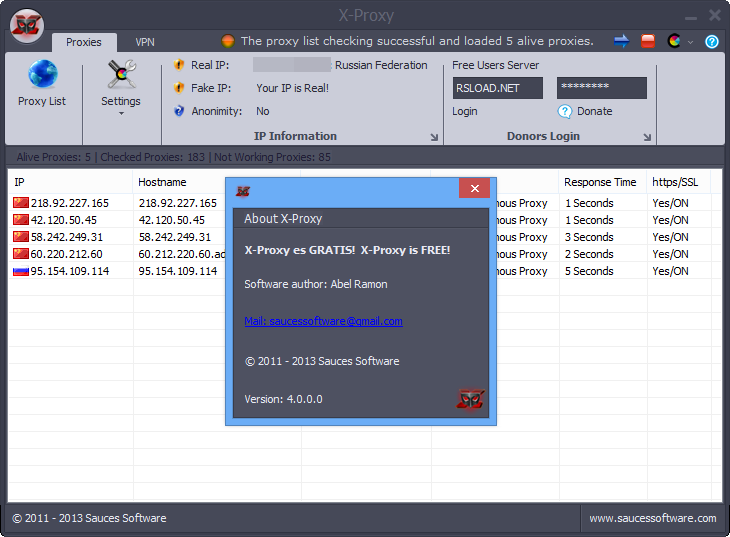730x537 pixels.
Task: Click the China flag beside 58.242.249.31
Action: tap(21, 237)
